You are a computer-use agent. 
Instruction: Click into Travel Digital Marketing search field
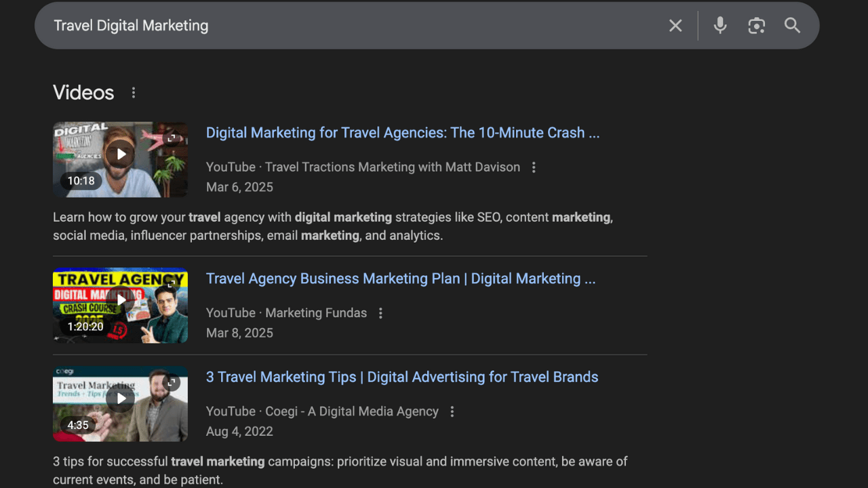pos(339,26)
